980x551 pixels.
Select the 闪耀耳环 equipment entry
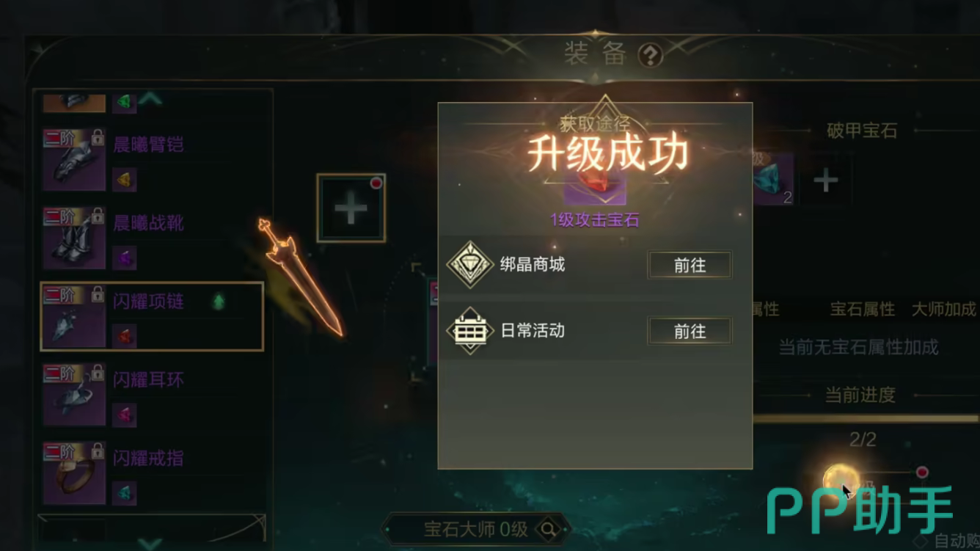pyautogui.click(x=152, y=394)
